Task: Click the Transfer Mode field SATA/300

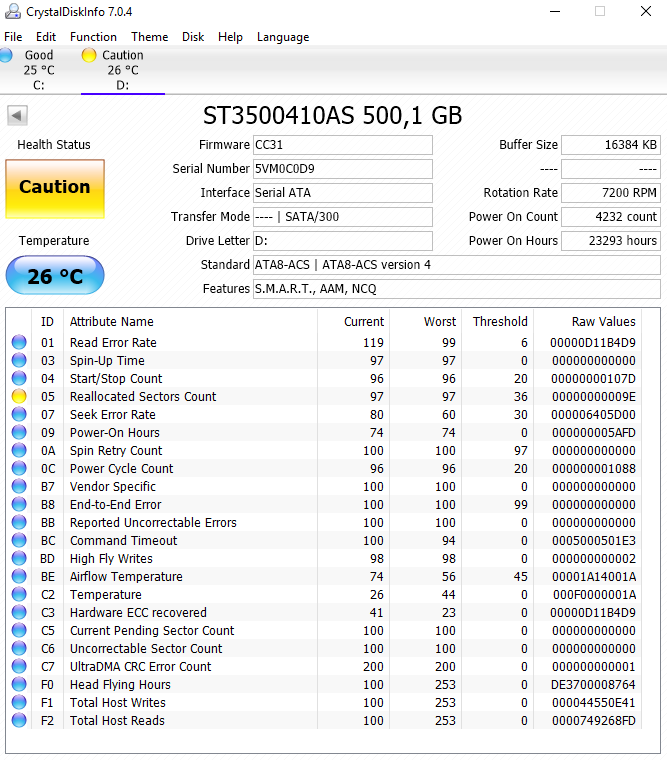Action: [x=343, y=217]
